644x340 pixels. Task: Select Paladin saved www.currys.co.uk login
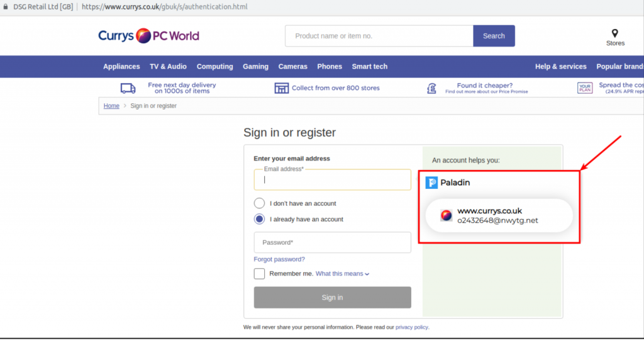(499, 215)
